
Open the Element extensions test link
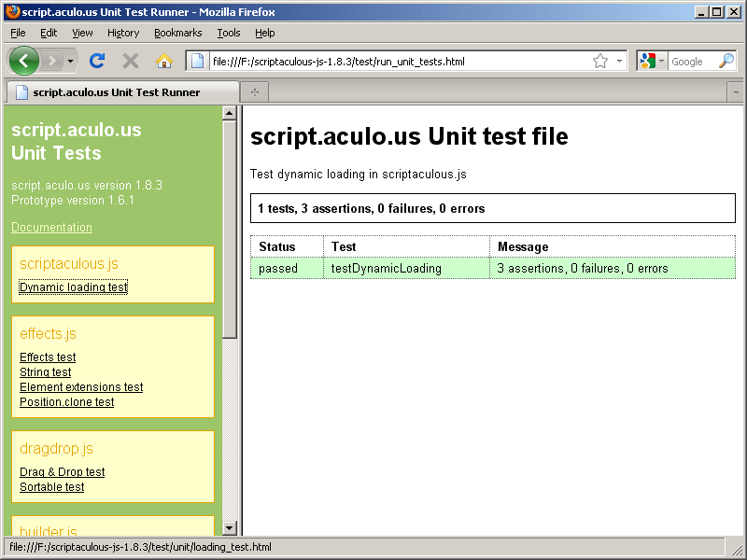coord(81,387)
